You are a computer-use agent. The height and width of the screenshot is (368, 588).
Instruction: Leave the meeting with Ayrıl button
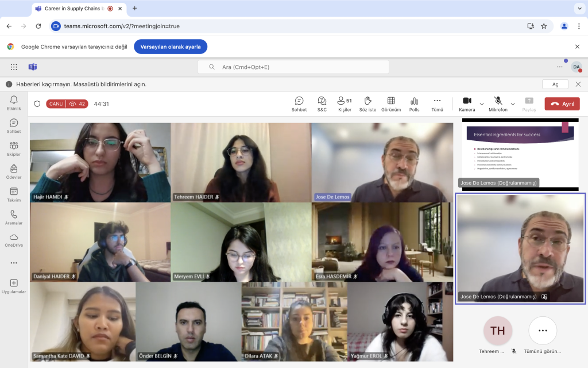(562, 104)
